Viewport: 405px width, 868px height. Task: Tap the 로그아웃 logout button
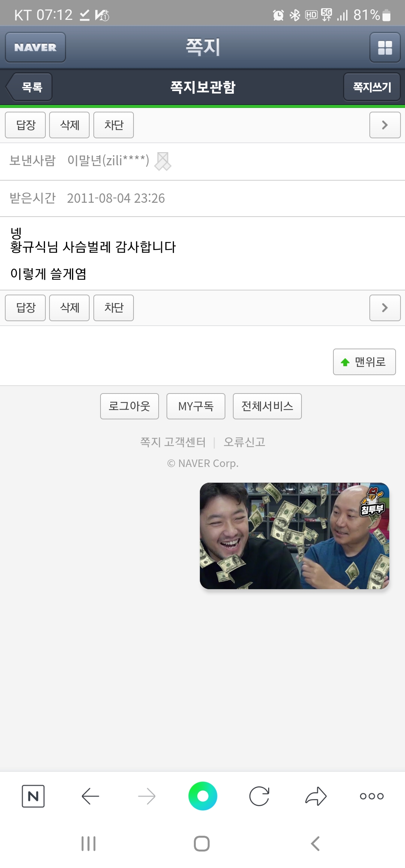coord(129,406)
